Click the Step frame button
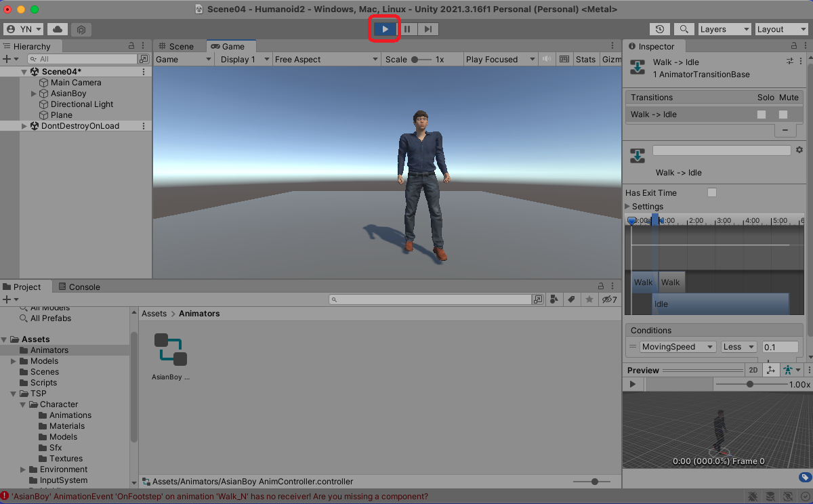This screenshot has width=813, height=504. (x=428, y=29)
